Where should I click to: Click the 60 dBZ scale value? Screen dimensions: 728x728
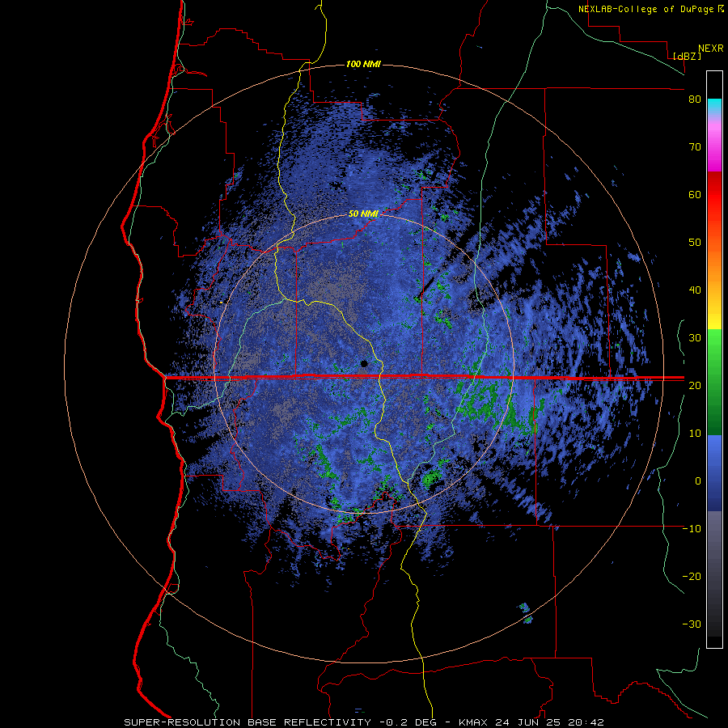point(695,194)
